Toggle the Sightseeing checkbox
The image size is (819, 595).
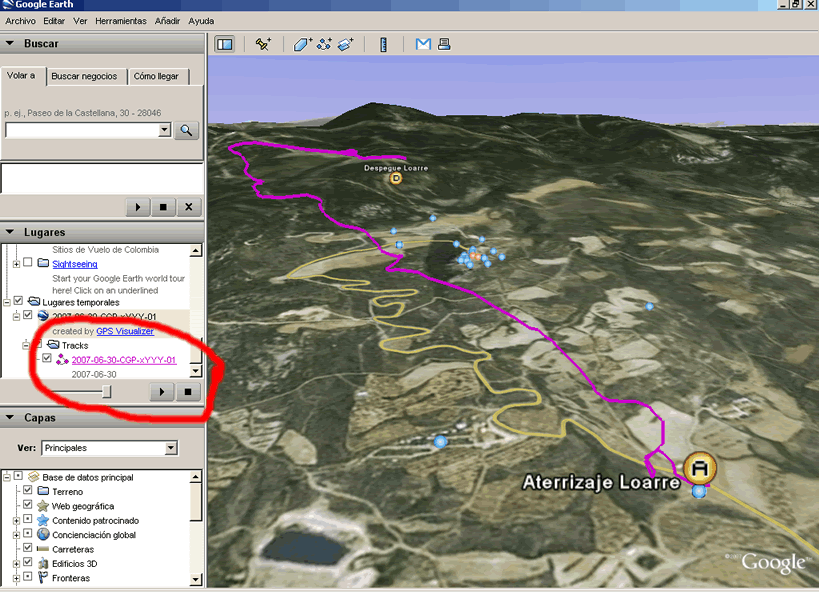click(x=28, y=263)
